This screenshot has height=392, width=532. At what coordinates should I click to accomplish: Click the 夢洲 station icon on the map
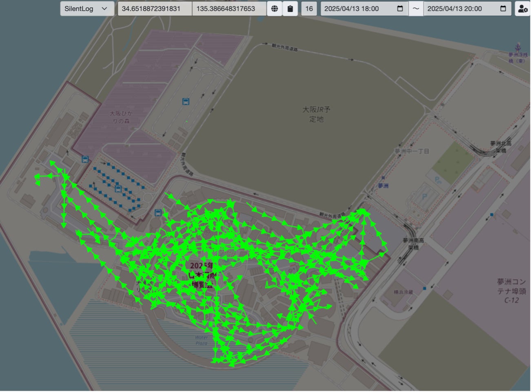click(x=383, y=178)
